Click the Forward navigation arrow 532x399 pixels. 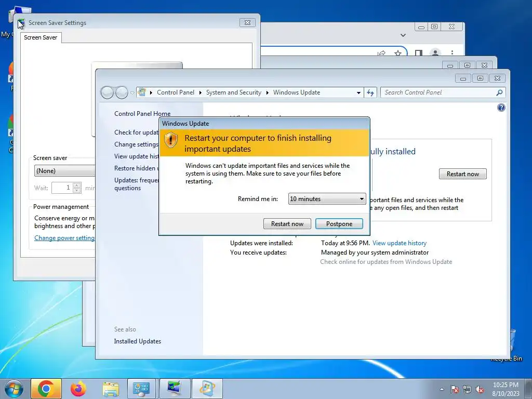[122, 92]
